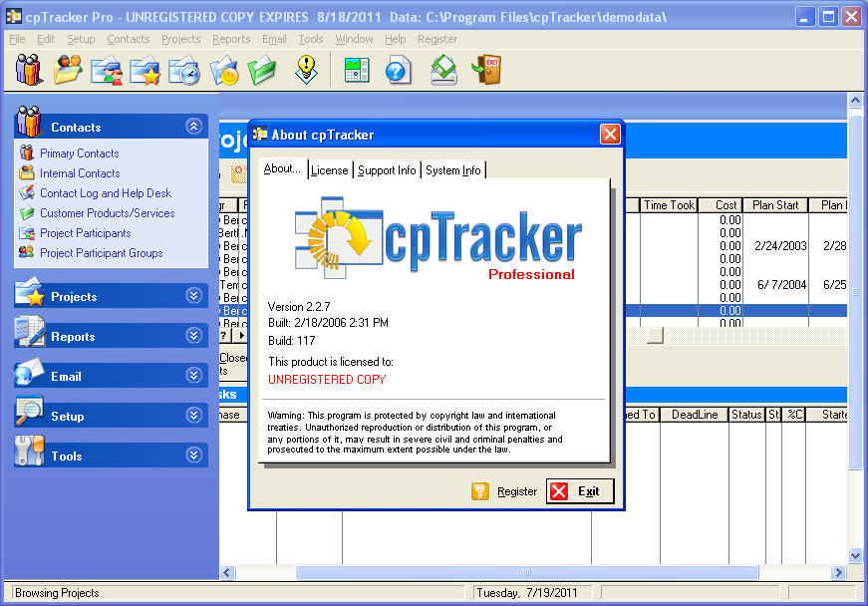Expand the Email sidebar panel

(193, 375)
